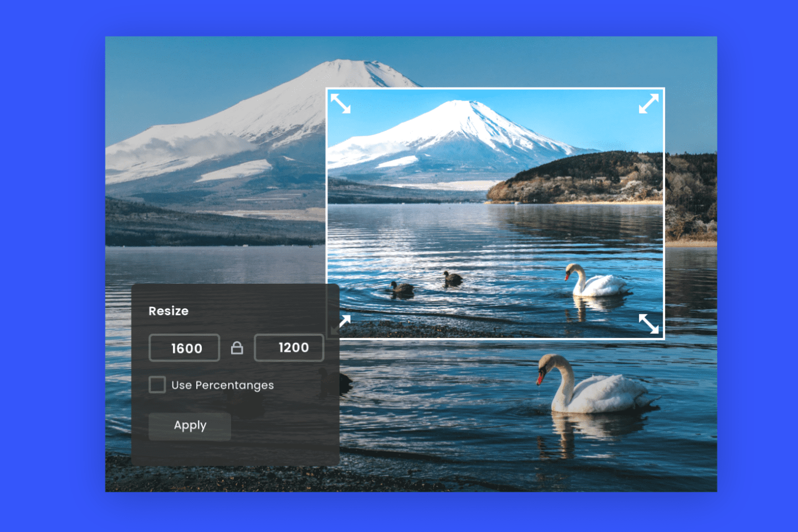This screenshot has height=532, width=798.
Task: Click the Resize panel header label
Action: [168, 311]
